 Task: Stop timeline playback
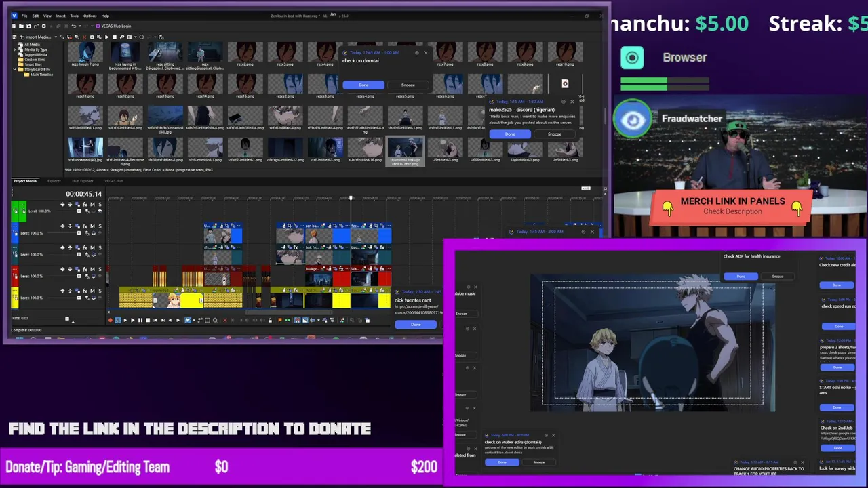(x=148, y=320)
